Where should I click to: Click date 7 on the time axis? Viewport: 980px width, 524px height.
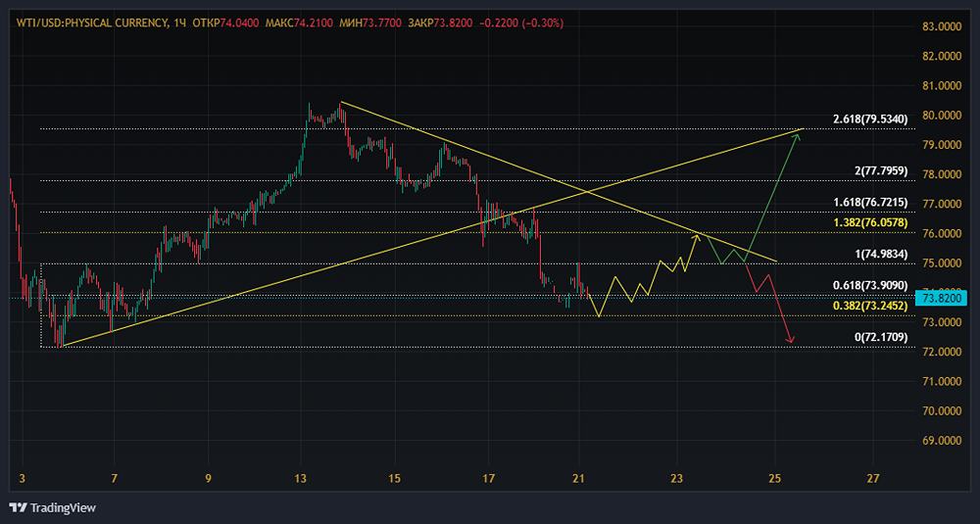114,478
